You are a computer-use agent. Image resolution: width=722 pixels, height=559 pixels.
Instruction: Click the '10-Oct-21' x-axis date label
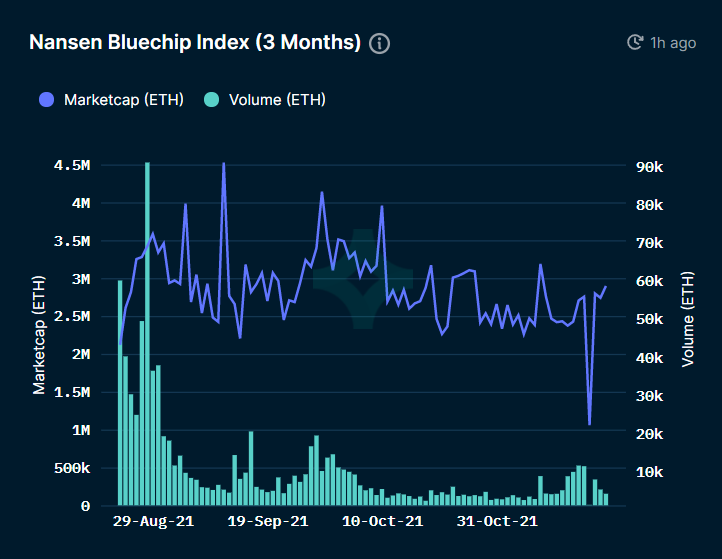click(x=382, y=521)
